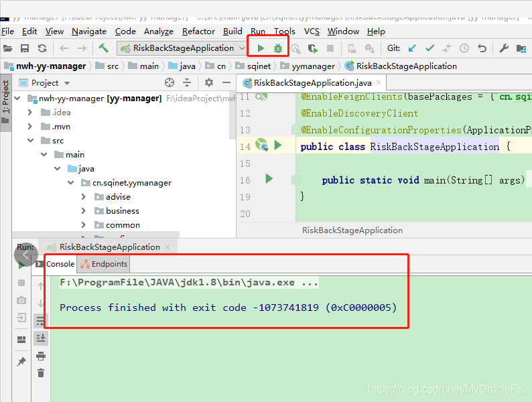
Task: Open the Window menu
Action: [343, 31]
